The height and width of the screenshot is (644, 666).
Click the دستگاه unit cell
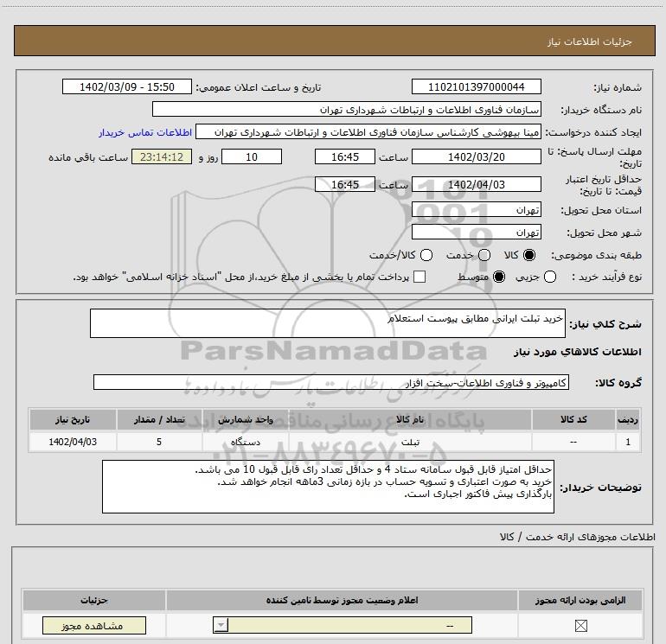point(246,442)
